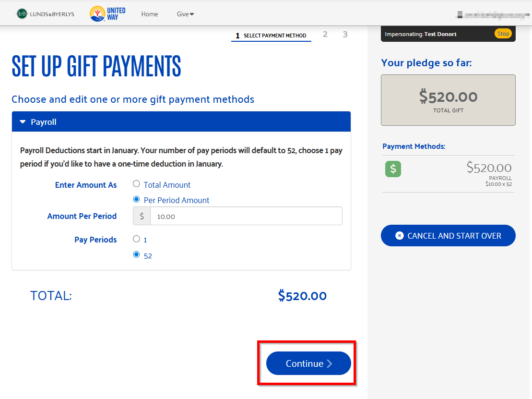Jump to step 3 of the wizard
The width and height of the screenshot is (532, 399).
[x=345, y=34]
